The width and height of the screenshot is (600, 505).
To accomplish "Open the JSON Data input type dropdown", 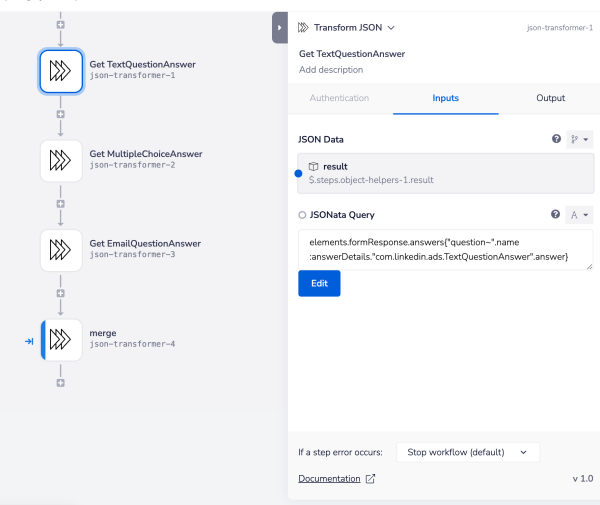I will (579, 139).
